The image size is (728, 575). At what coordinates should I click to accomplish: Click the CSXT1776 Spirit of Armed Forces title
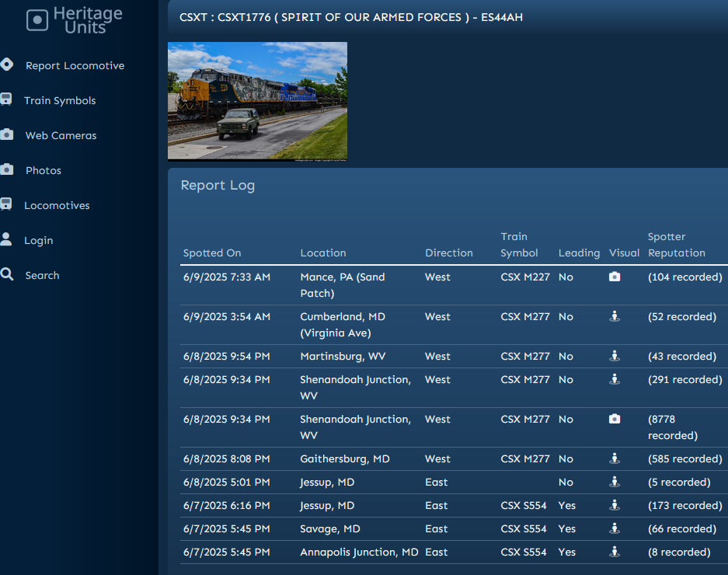351,17
